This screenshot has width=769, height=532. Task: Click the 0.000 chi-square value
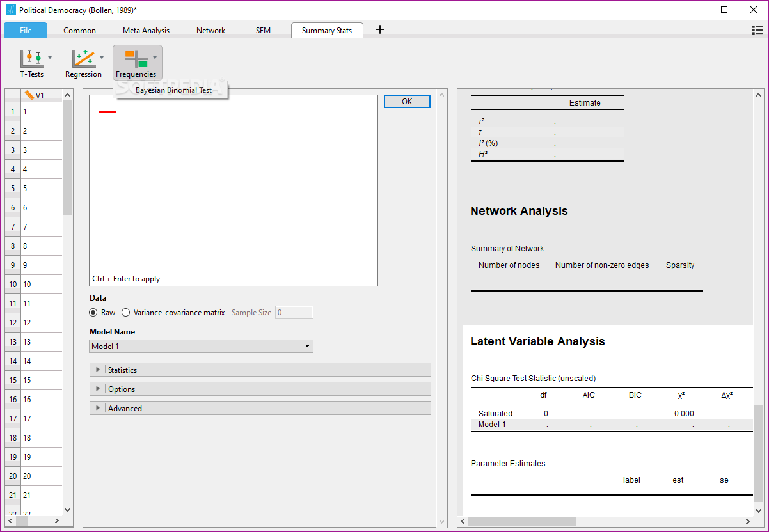coord(684,414)
